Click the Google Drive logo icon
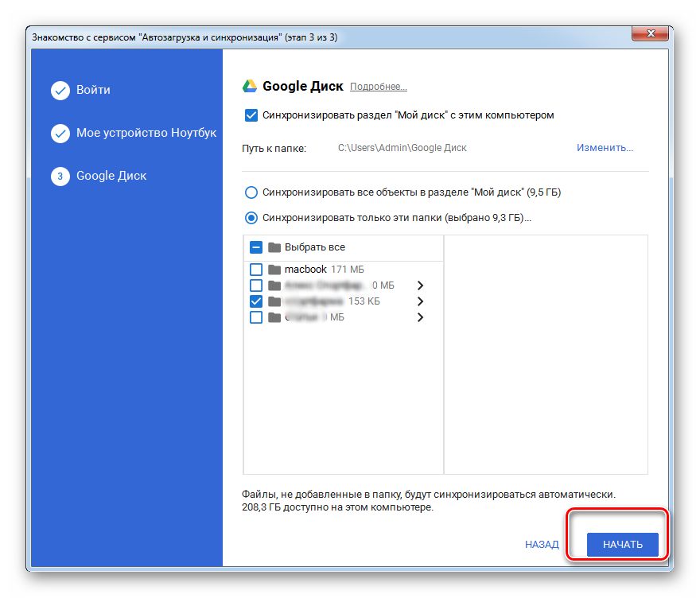This screenshot has height=598, width=700. point(250,87)
